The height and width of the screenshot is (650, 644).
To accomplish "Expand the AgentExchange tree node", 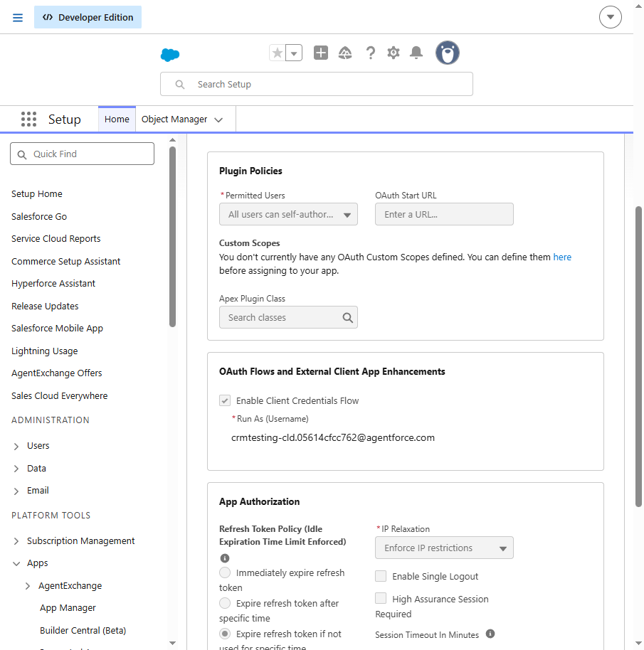I will [x=28, y=586].
